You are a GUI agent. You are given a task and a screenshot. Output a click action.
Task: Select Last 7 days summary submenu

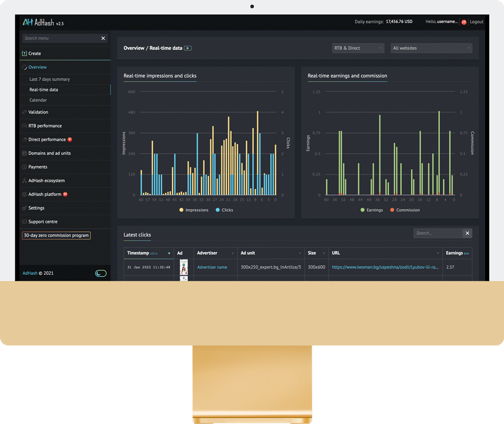point(50,79)
